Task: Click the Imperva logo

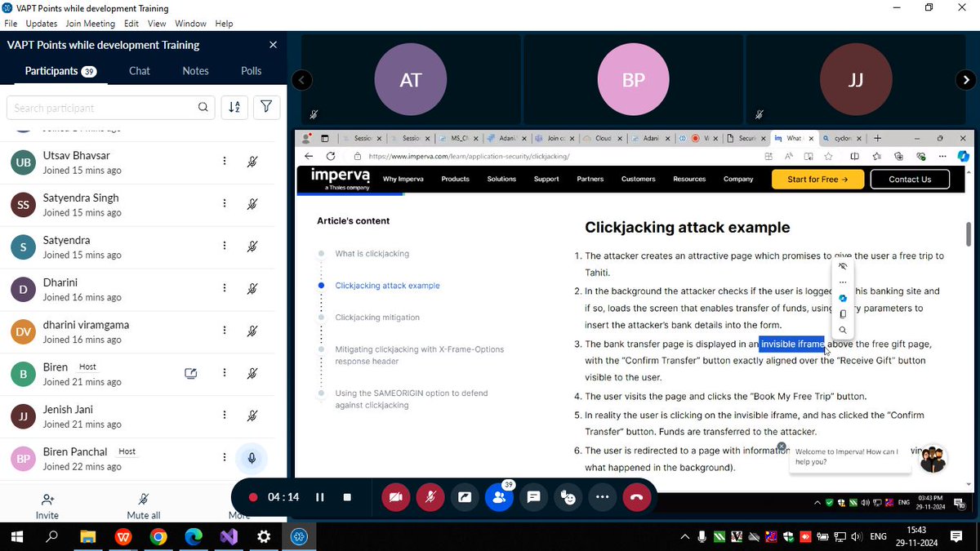Action: coord(341,179)
